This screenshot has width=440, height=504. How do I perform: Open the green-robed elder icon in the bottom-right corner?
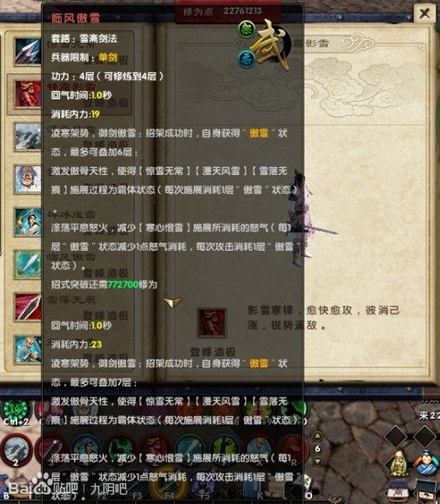click(399, 463)
